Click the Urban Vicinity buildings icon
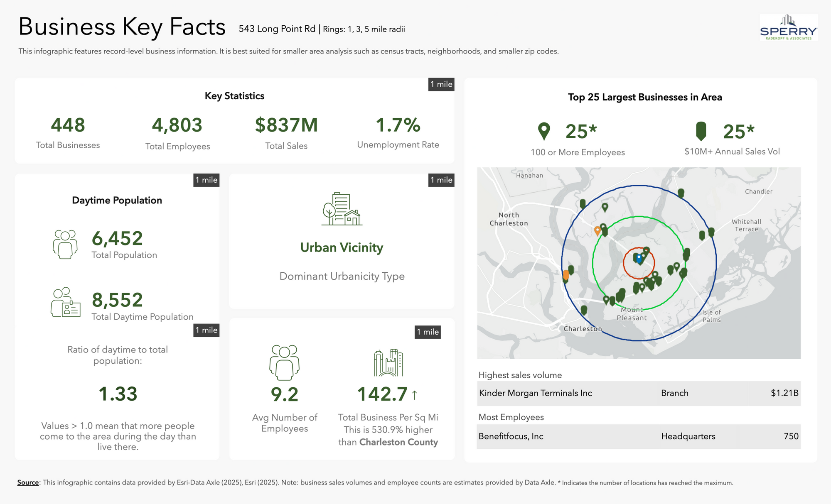Viewport: 831px width, 504px height. [x=342, y=209]
